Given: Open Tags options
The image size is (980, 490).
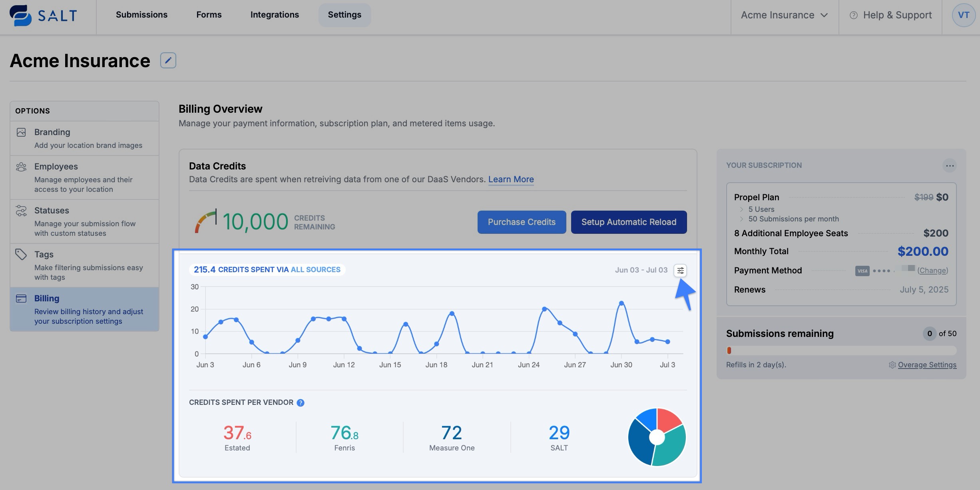Looking at the screenshot, I should (84, 265).
